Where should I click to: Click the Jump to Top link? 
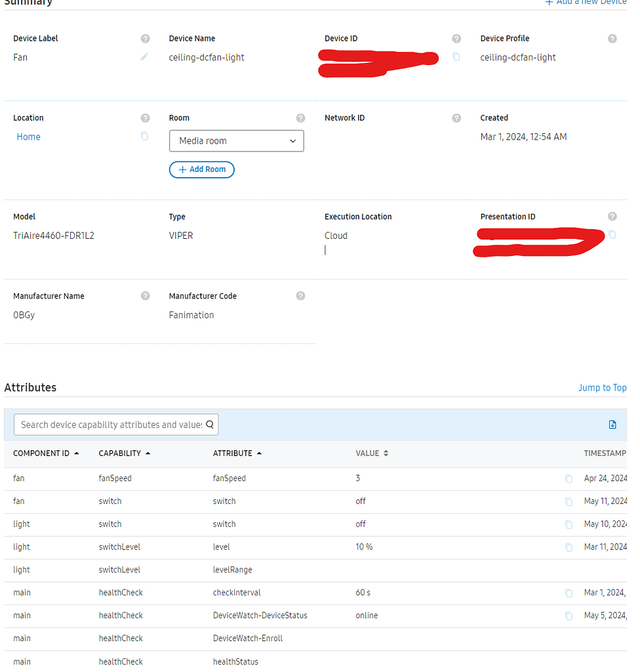pos(602,387)
